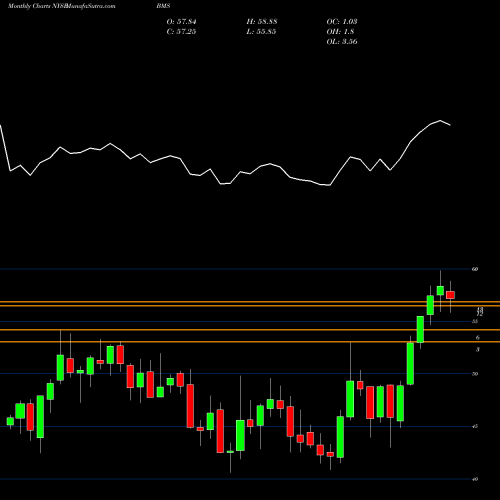This screenshot has width=500, height=500.
Task: Click the 50 price axis label
Action: pyautogui.click(x=475, y=374)
